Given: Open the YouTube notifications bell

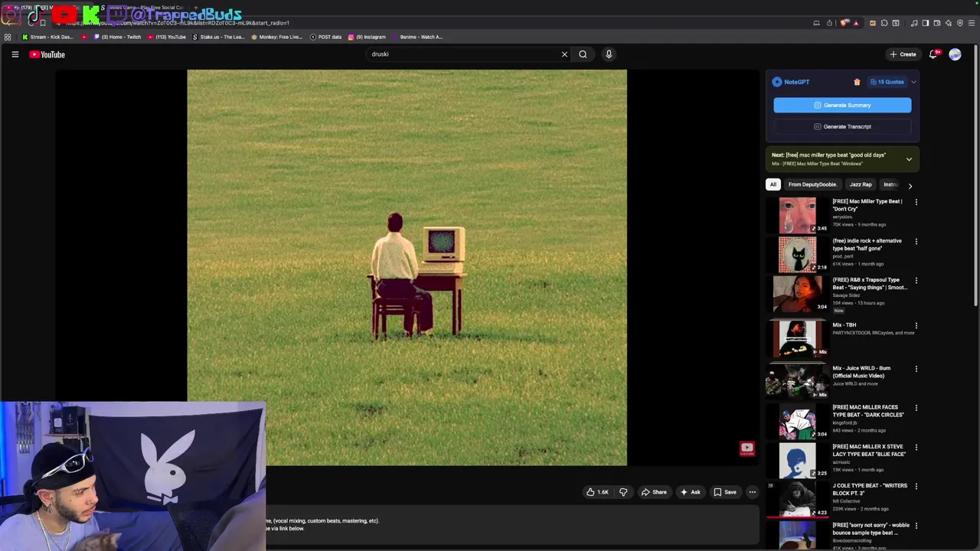Looking at the screenshot, I should [x=933, y=54].
